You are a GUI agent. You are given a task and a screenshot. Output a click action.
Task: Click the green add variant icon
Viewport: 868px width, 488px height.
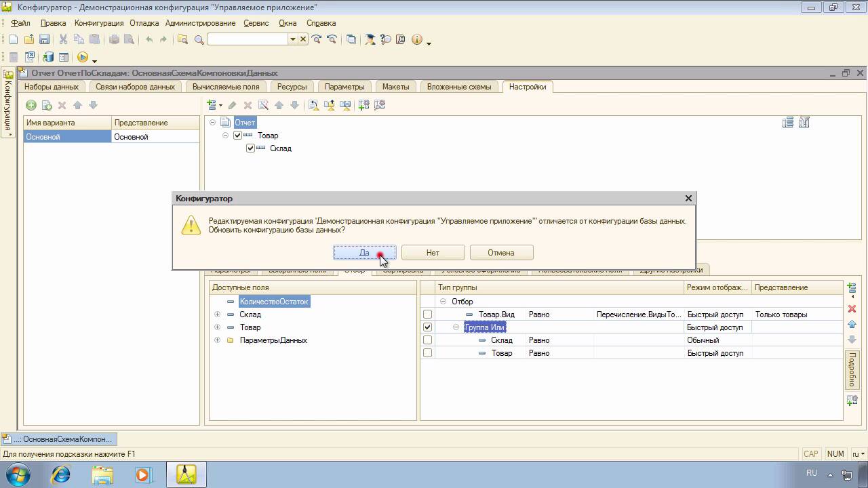(31, 105)
